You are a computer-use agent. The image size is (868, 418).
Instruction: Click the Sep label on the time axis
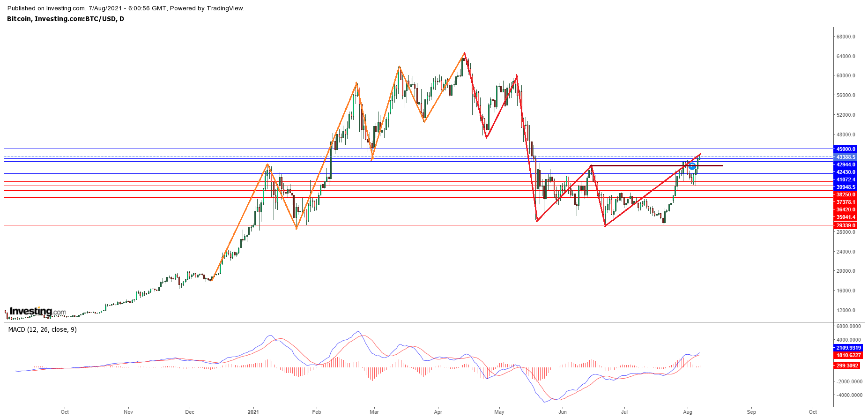pyautogui.click(x=751, y=412)
